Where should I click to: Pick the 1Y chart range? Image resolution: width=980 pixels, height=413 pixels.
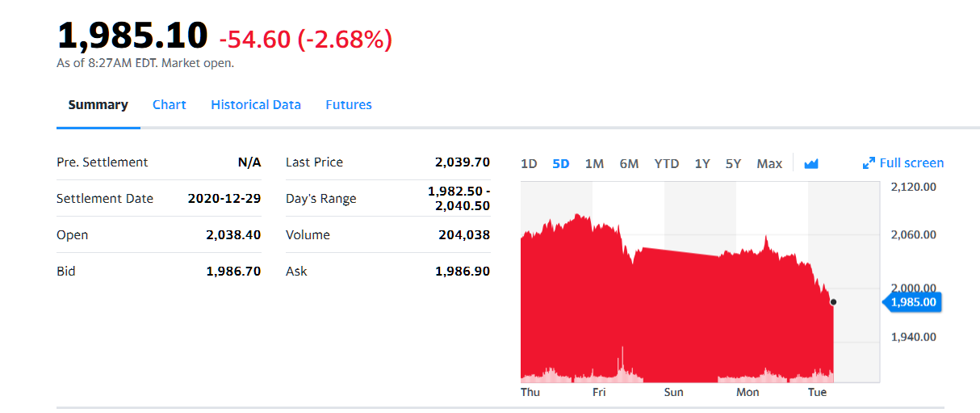pyautogui.click(x=702, y=164)
